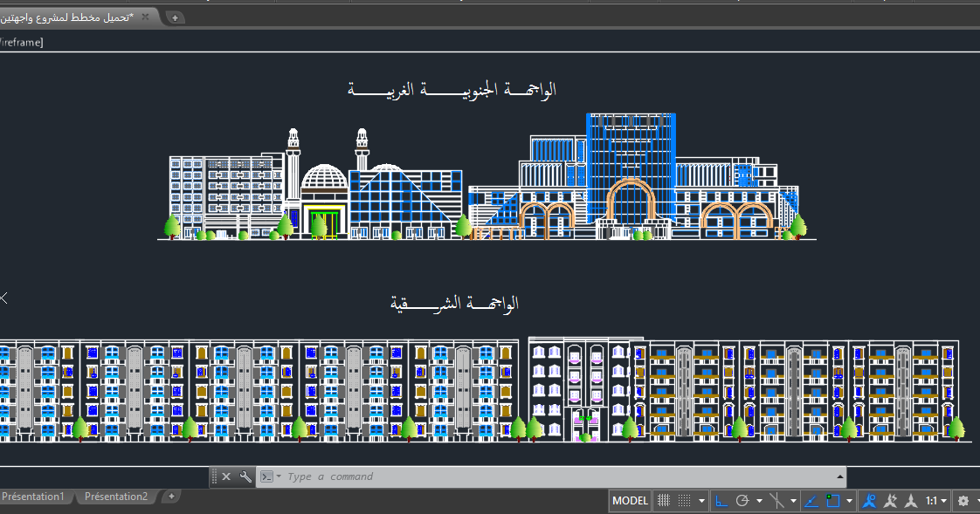Open the snap settings dropdown arrow
Screen dimensions: 980x514
pos(700,500)
